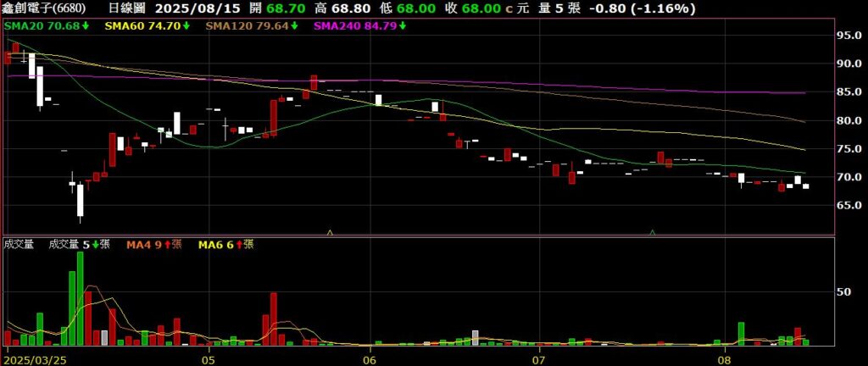Click the tallest green volume bar

click(81, 298)
